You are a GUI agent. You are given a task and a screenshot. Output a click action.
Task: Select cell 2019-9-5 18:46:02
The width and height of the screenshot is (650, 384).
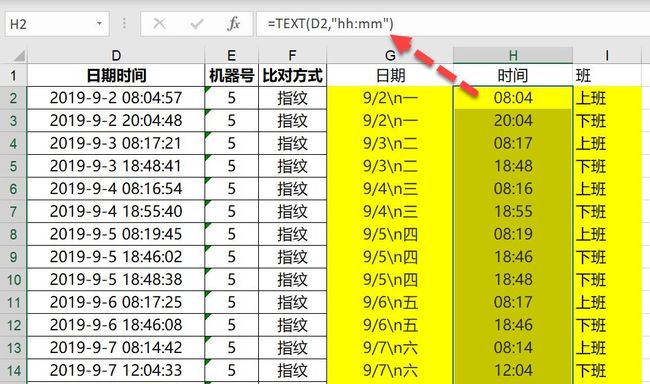tap(116, 257)
